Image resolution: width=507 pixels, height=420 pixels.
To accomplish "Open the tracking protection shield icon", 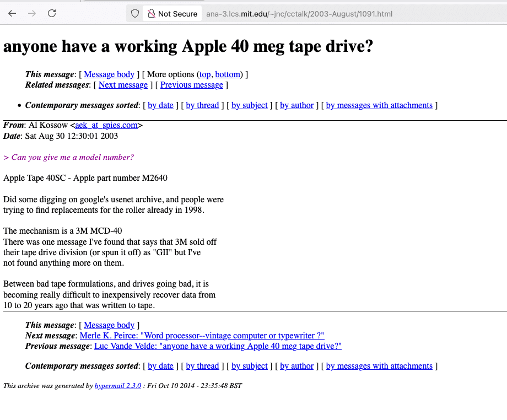I will click(135, 14).
